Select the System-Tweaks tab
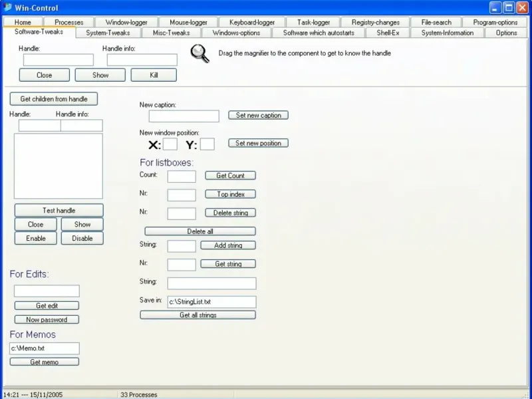 click(108, 33)
